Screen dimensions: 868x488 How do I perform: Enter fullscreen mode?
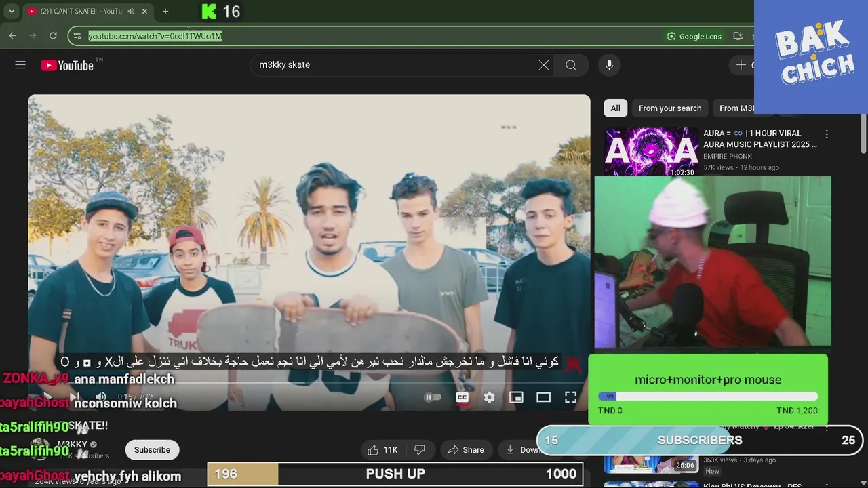click(x=571, y=397)
